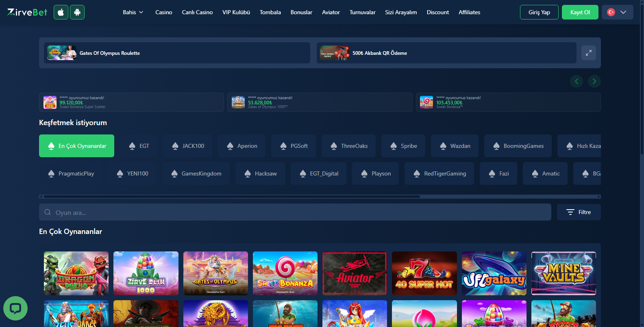Screen dimensions: 644x327
Task: Filter games by EGT provider
Action: point(139,146)
